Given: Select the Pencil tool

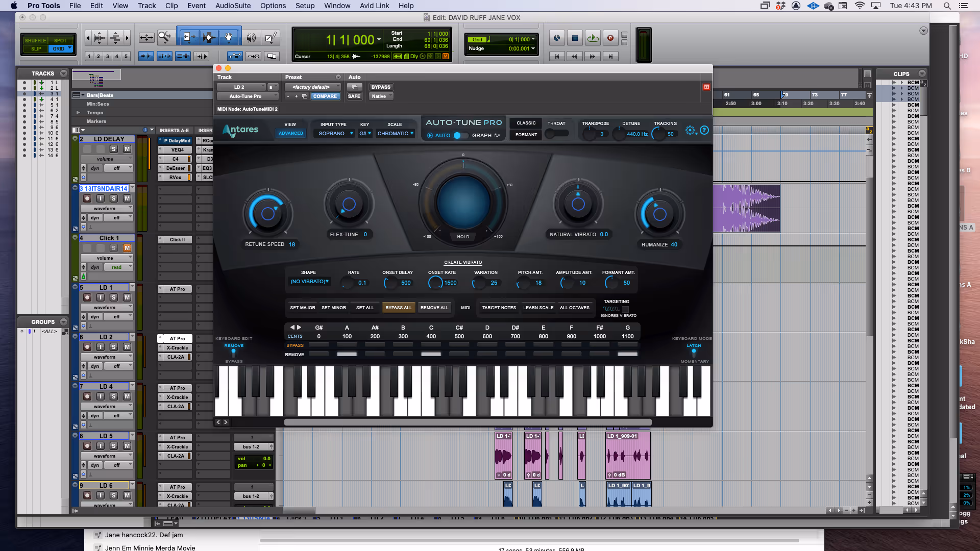Looking at the screenshot, I should [271, 37].
